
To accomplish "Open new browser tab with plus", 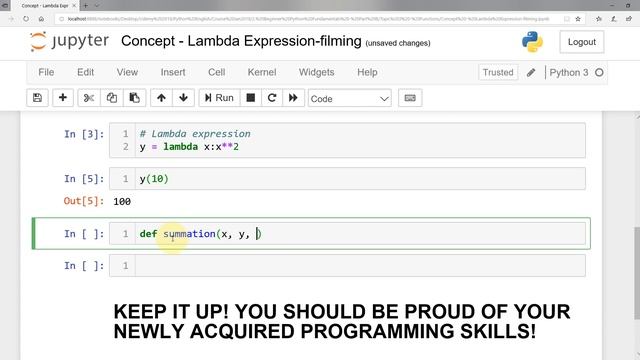I will (86, 6).
